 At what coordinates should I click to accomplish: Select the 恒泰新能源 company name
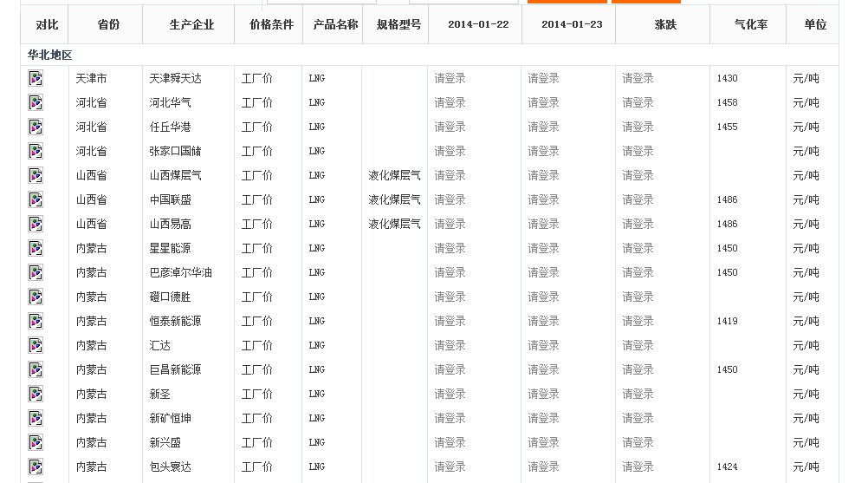176,321
